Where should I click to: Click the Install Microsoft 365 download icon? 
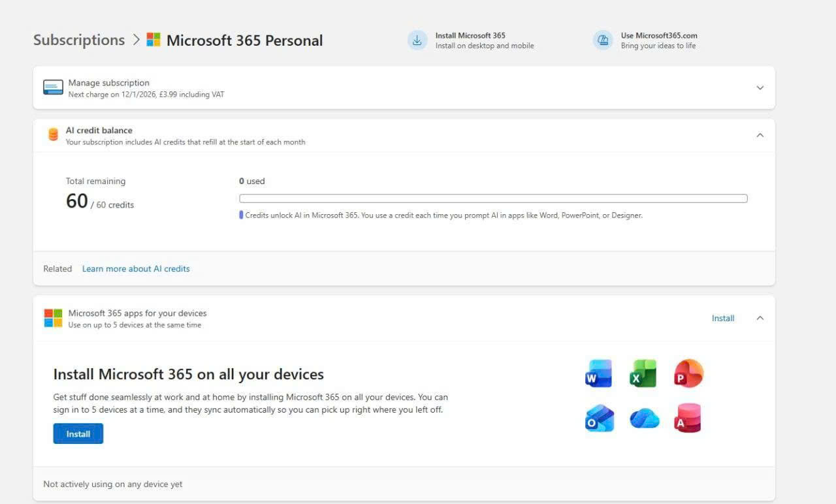coord(417,40)
